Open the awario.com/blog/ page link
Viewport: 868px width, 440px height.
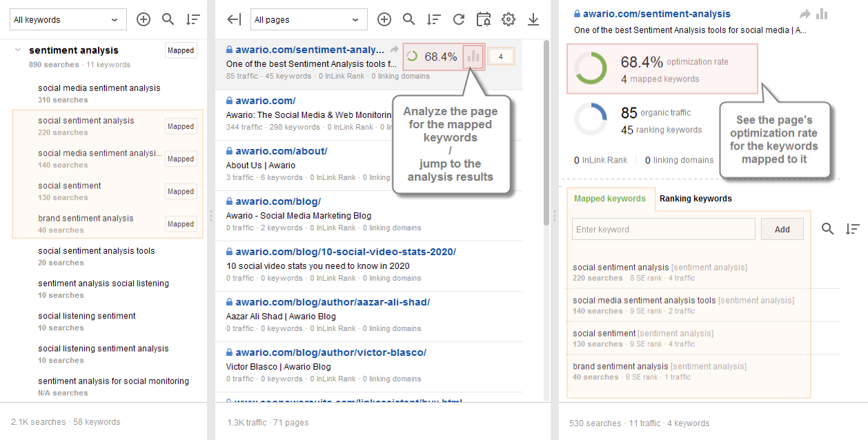coord(278,201)
